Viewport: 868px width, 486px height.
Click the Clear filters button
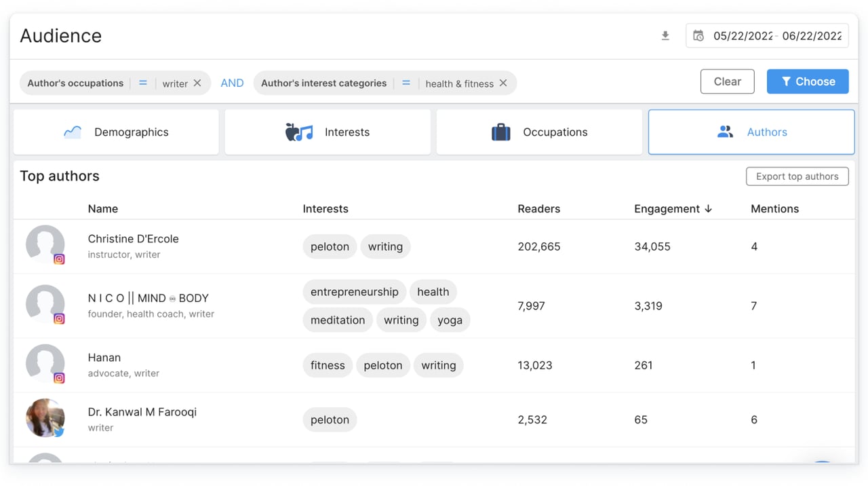pyautogui.click(x=727, y=81)
